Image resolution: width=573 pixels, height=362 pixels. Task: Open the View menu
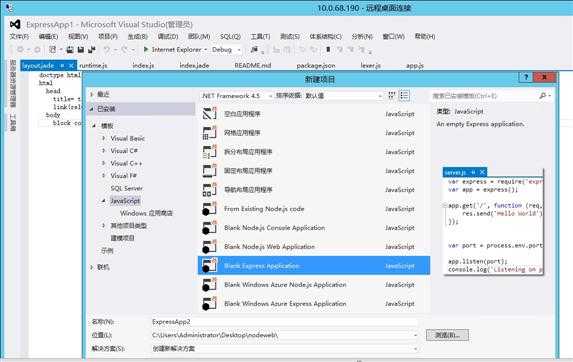[x=78, y=36]
